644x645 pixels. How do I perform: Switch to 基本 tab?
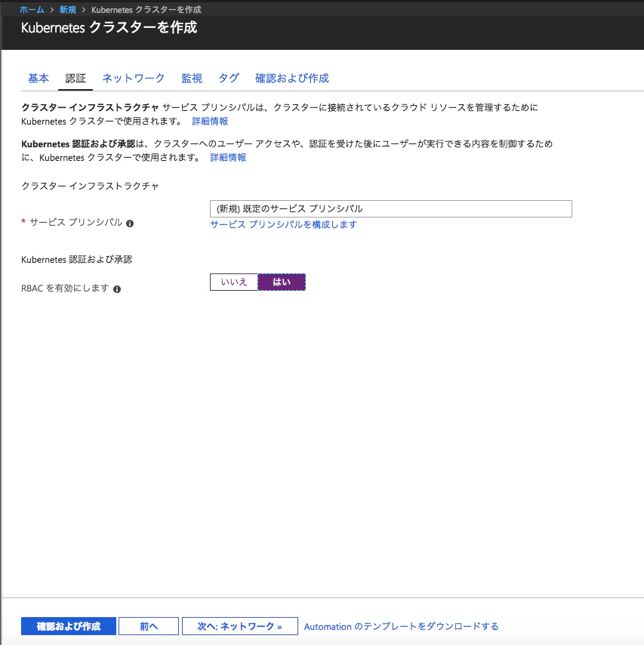[x=39, y=78]
